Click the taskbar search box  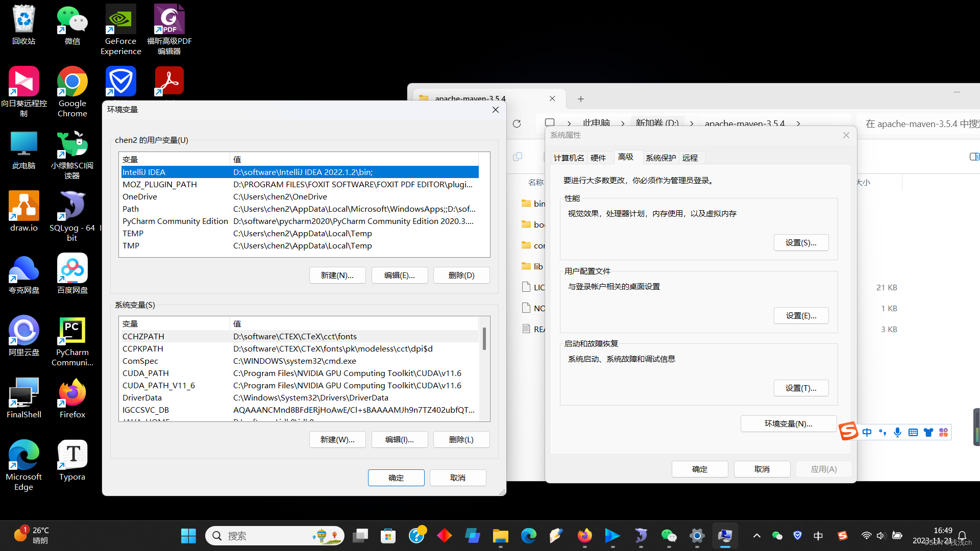(275, 536)
